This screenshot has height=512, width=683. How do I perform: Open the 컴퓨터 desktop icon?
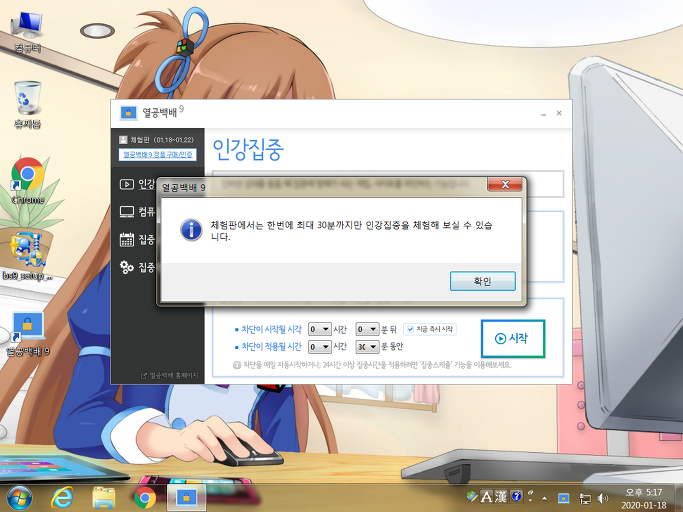click(28, 32)
